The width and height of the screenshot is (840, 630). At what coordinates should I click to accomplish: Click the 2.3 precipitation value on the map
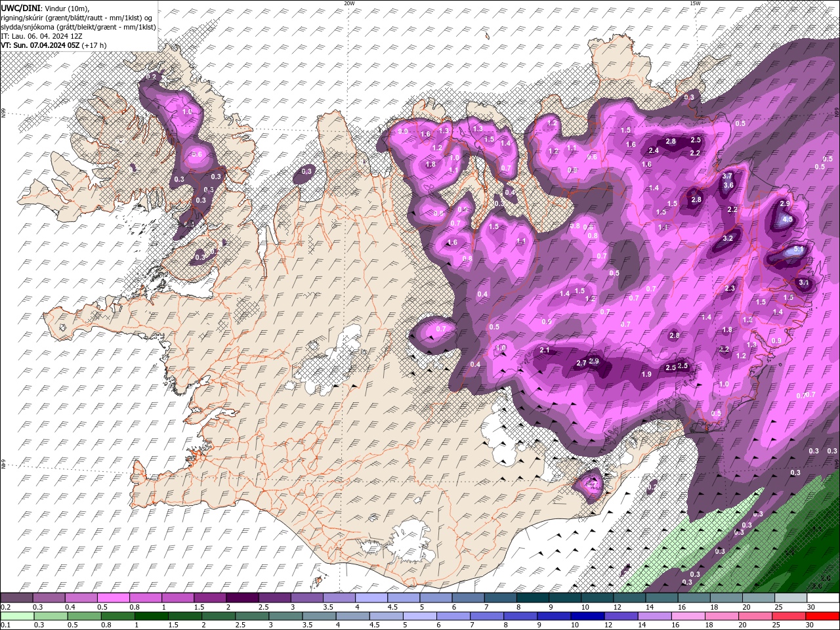730,289
